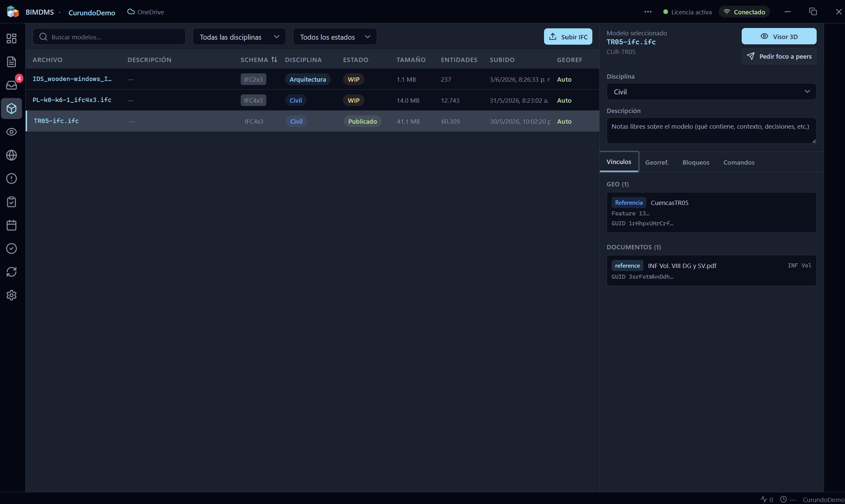Click the Buscar modelos search field
The height and width of the screenshot is (504, 845).
click(109, 37)
